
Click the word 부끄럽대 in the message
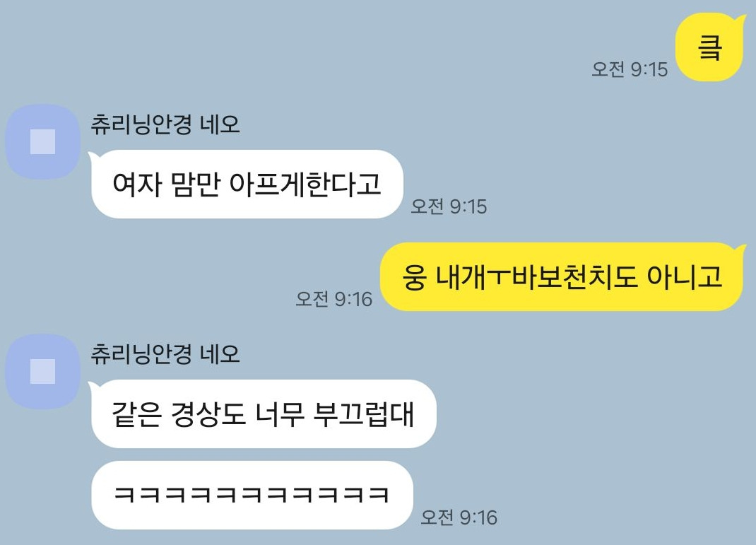pyautogui.click(x=364, y=414)
